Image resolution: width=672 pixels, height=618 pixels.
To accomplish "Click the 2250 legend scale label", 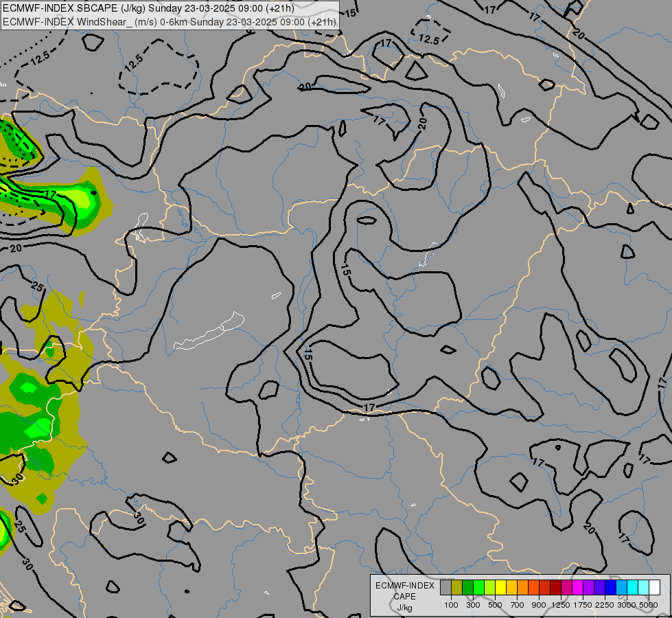I will [605, 605].
